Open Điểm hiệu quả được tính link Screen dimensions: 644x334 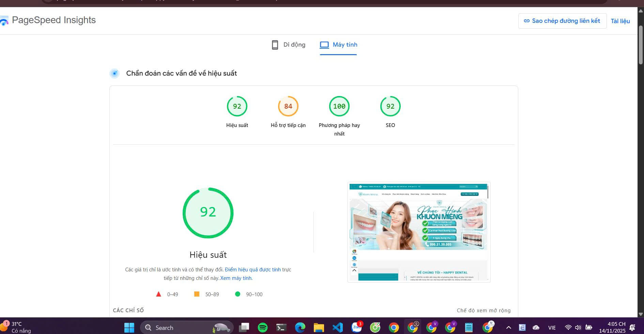[252, 270]
